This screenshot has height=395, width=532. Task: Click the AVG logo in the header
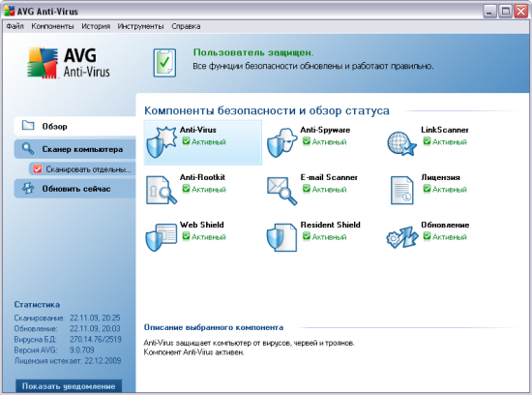pyautogui.click(x=69, y=63)
